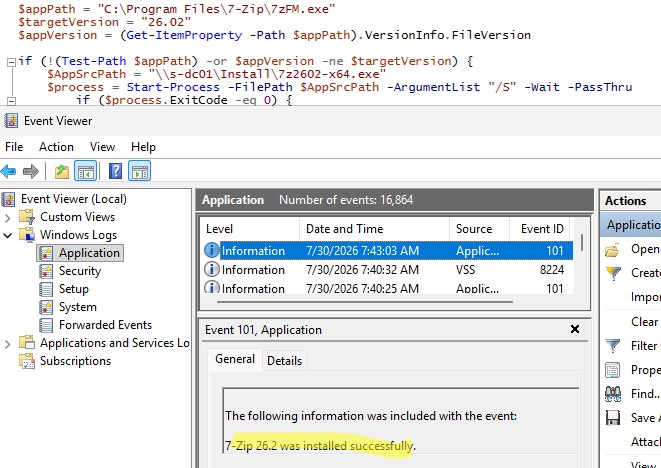Open help via blue question mark icon
The image size is (661, 468).
tap(115, 172)
